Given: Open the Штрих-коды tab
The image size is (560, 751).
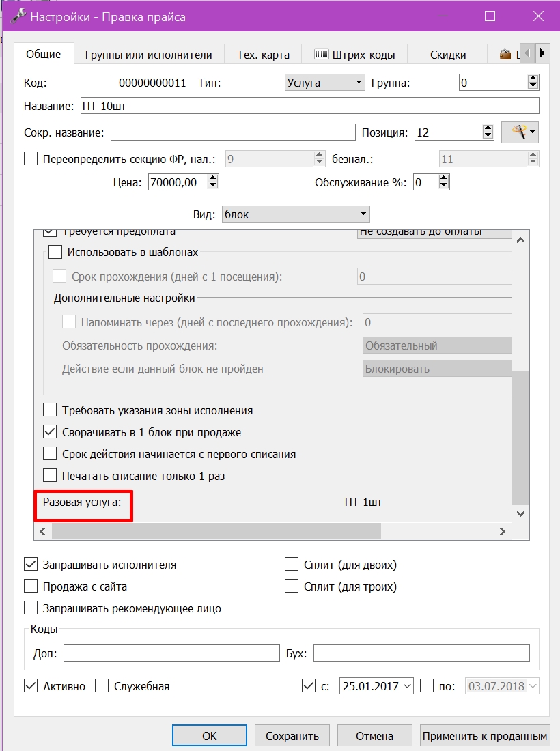Looking at the screenshot, I should 355,55.
